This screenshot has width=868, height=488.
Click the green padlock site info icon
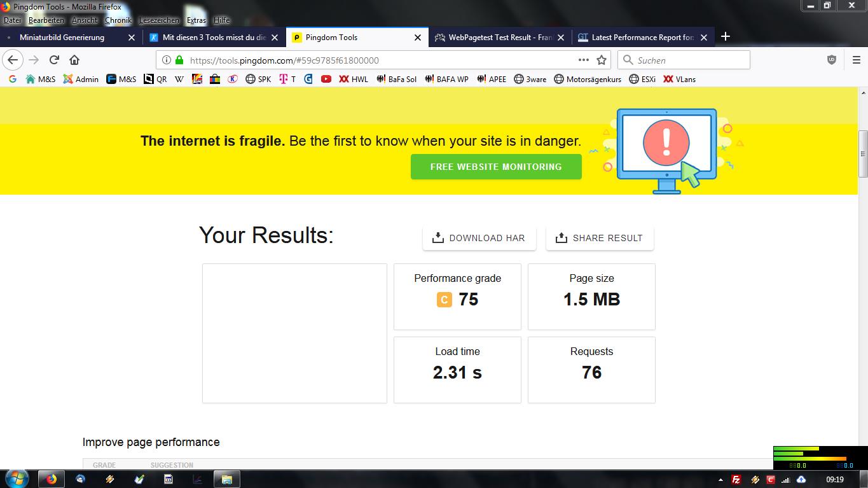point(179,60)
